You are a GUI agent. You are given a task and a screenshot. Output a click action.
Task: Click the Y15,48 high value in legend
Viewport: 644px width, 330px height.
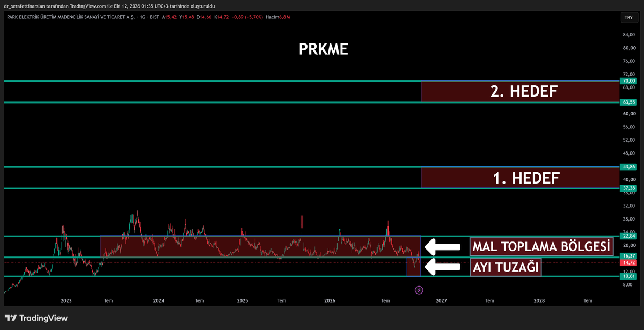(187, 17)
